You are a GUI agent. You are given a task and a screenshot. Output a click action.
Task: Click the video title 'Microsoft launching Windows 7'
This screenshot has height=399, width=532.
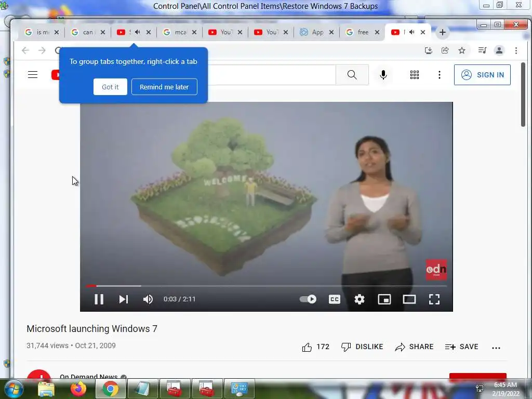coord(92,329)
